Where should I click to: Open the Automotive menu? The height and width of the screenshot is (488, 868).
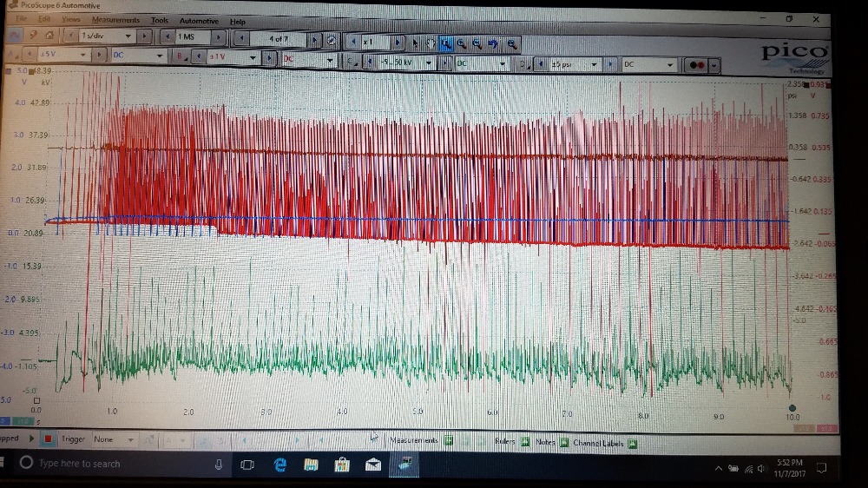[199, 20]
